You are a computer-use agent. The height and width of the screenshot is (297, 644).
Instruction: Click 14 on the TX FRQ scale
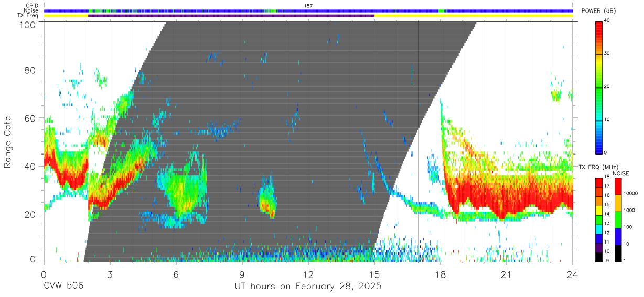[x=607, y=214]
